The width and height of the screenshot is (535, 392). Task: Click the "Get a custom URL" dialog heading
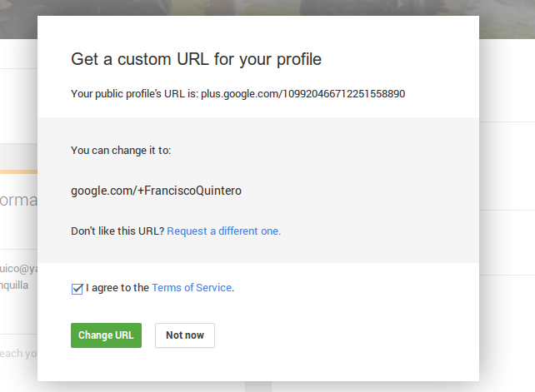pyautogui.click(x=197, y=60)
